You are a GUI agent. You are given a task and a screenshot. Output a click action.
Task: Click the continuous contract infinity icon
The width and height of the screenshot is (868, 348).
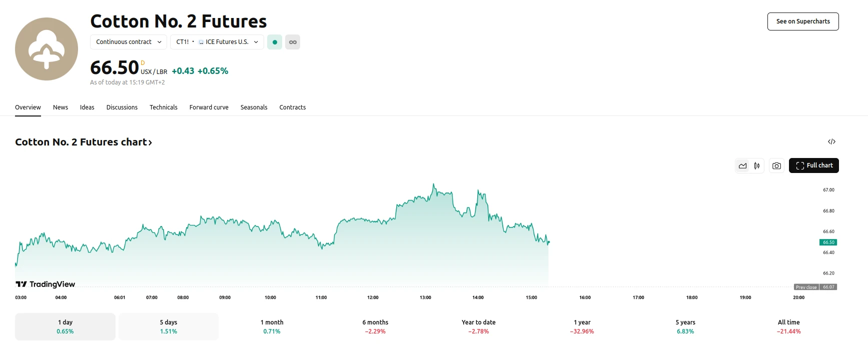click(x=293, y=42)
